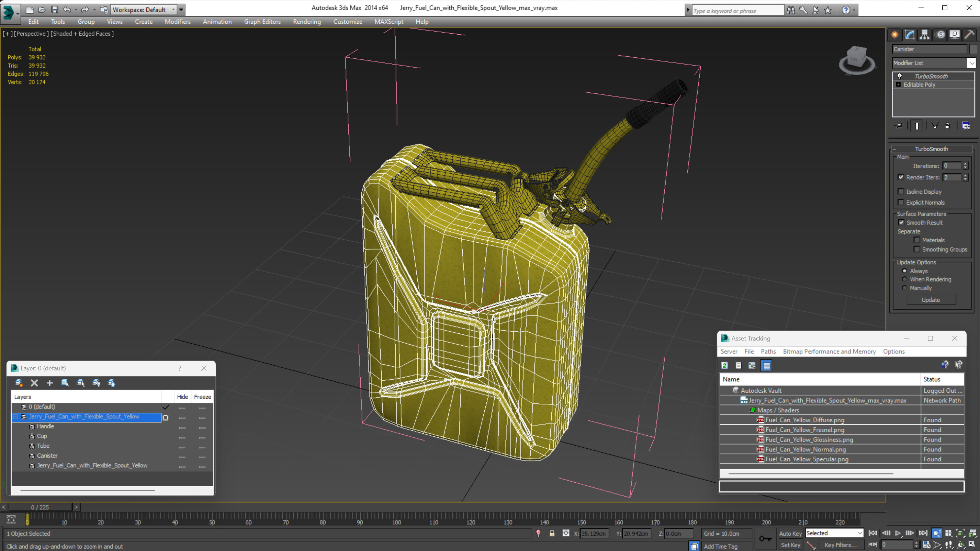Collapse the Jerry_Fuel_Can layer tree node
This screenshot has width=980, height=551.
click(15, 417)
